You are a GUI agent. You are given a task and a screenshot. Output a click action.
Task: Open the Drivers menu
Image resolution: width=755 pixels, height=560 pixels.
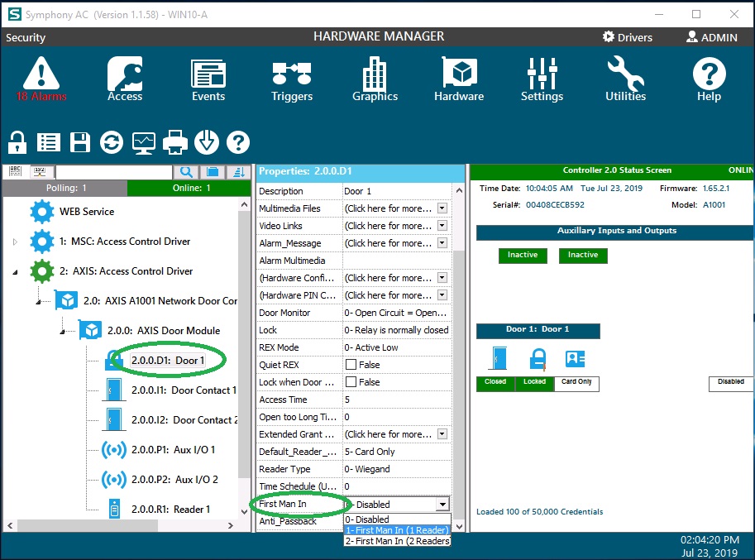click(x=628, y=37)
